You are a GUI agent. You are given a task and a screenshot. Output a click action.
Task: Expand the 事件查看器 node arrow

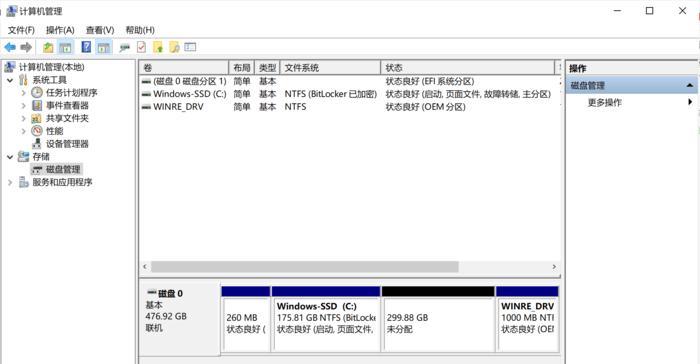click(24, 106)
